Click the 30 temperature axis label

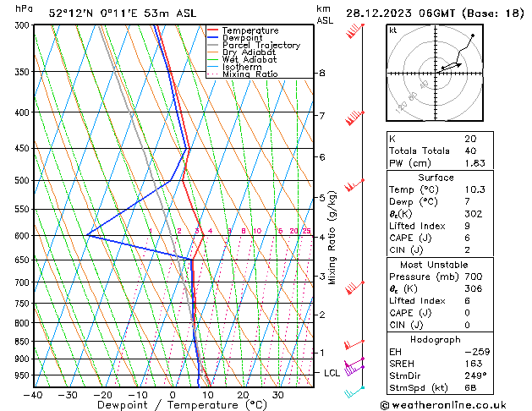(278, 395)
